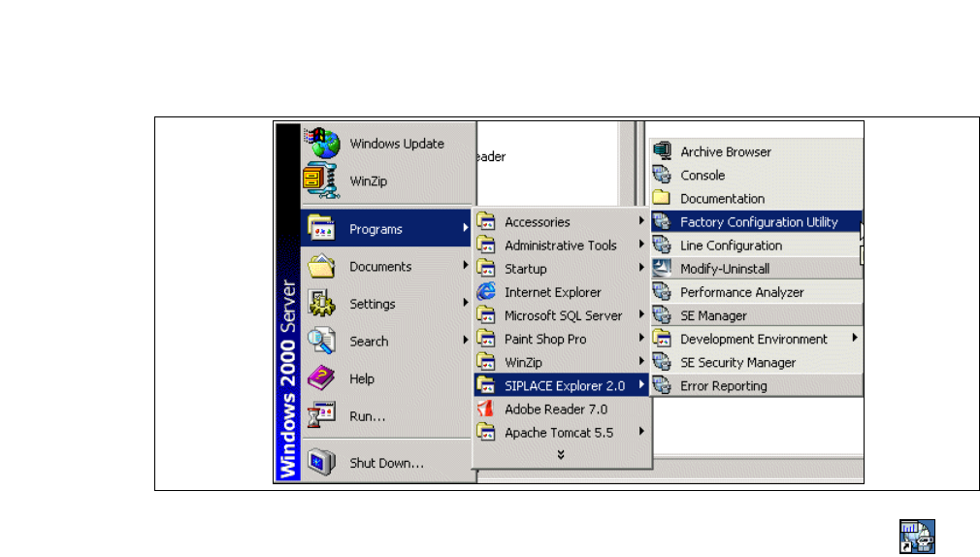Image resolution: width=980 pixels, height=557 pixels.
Task: Select the Microsoft SQL Server text label
Action: [x=564, y=315]
